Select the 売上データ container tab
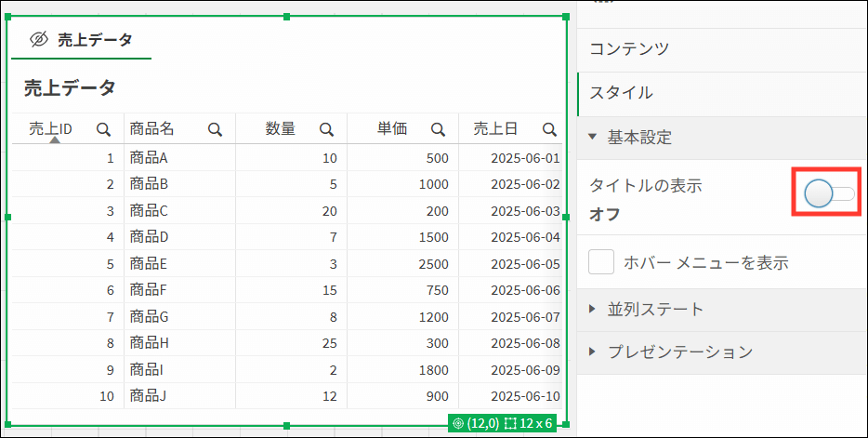The image size is (868, 438). coord(82,40)
